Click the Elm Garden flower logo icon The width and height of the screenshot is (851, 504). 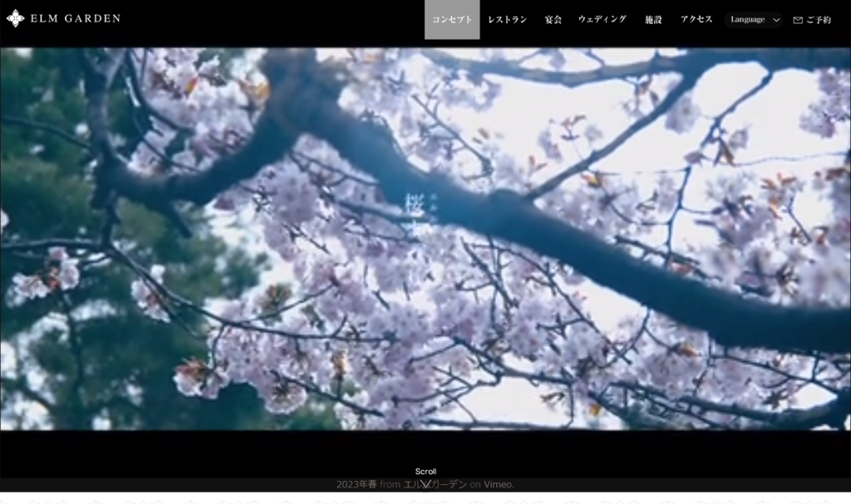pyautogui.click(x=15, y=18)
